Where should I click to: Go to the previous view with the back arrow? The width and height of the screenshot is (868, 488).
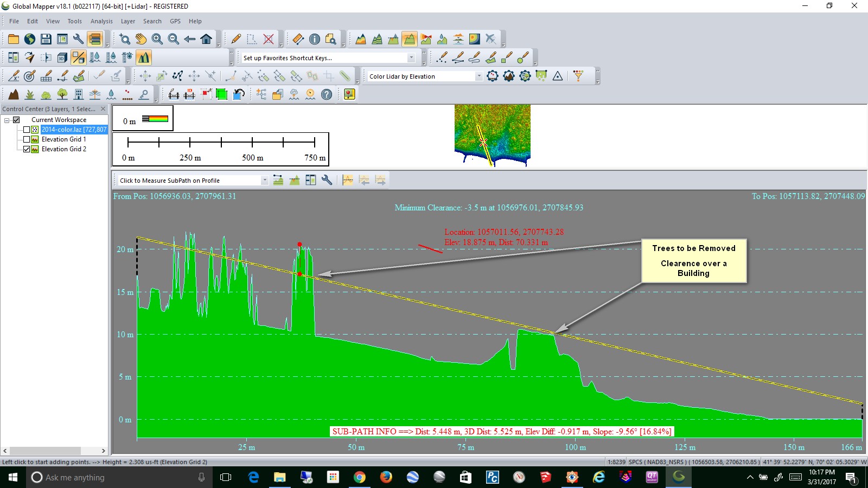190,39
